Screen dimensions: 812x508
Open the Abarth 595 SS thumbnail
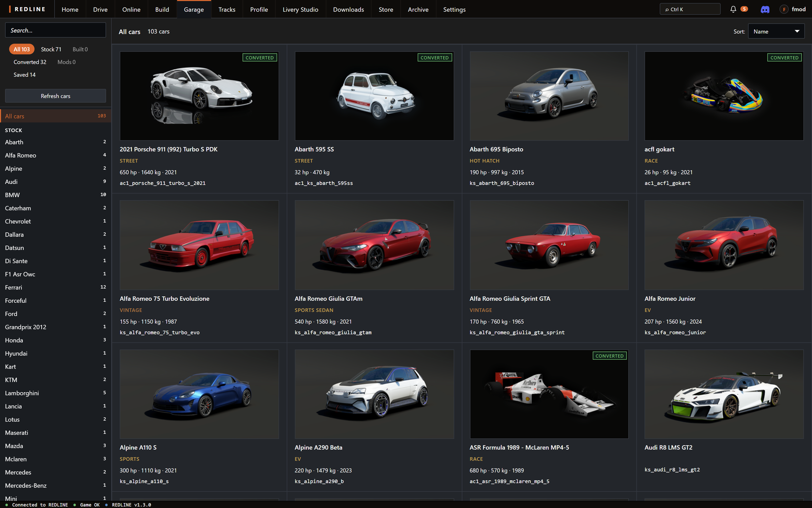[x=374, y=96]
